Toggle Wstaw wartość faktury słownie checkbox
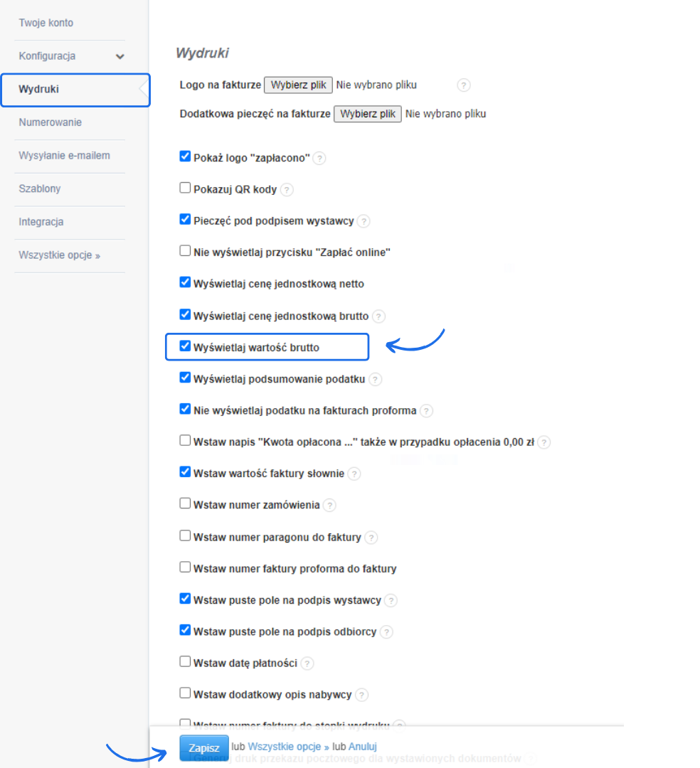The height and width of the screenshot is (768, 700). (x=185, y=471)
